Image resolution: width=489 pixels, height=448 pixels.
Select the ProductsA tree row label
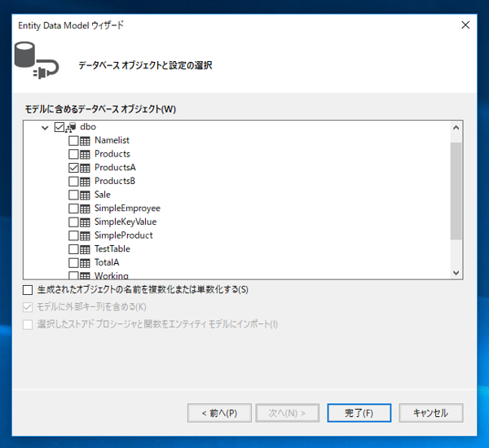point(115,168)
